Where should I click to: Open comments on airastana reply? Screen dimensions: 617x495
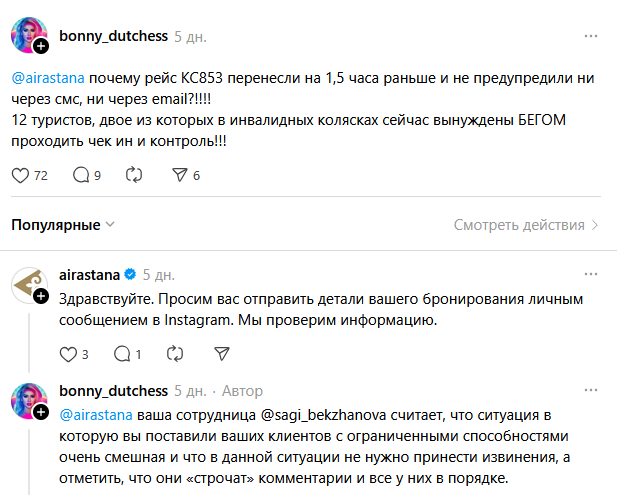tap(122, 354)
